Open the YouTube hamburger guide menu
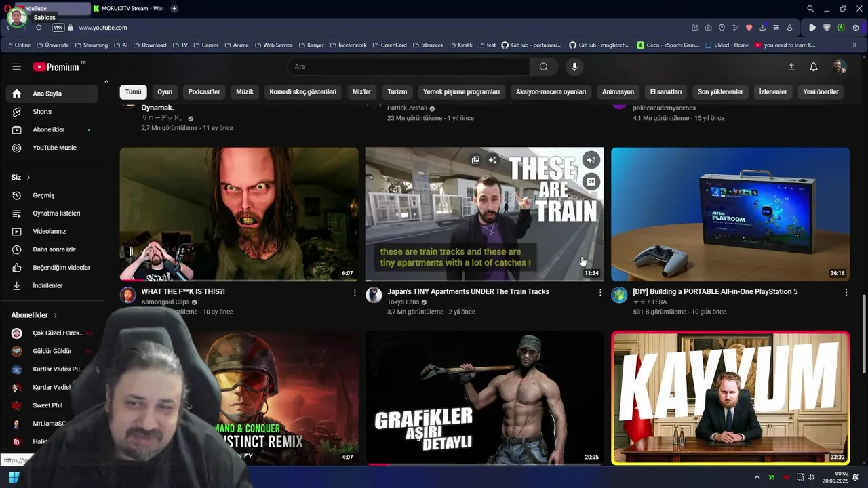This screenshot has width=868, height=488. pos(16,66)
